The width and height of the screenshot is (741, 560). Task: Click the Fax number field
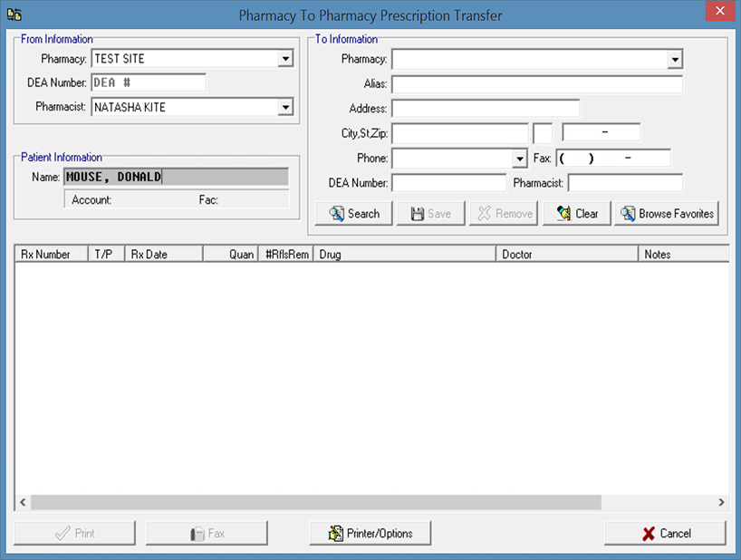click(612, 159)
